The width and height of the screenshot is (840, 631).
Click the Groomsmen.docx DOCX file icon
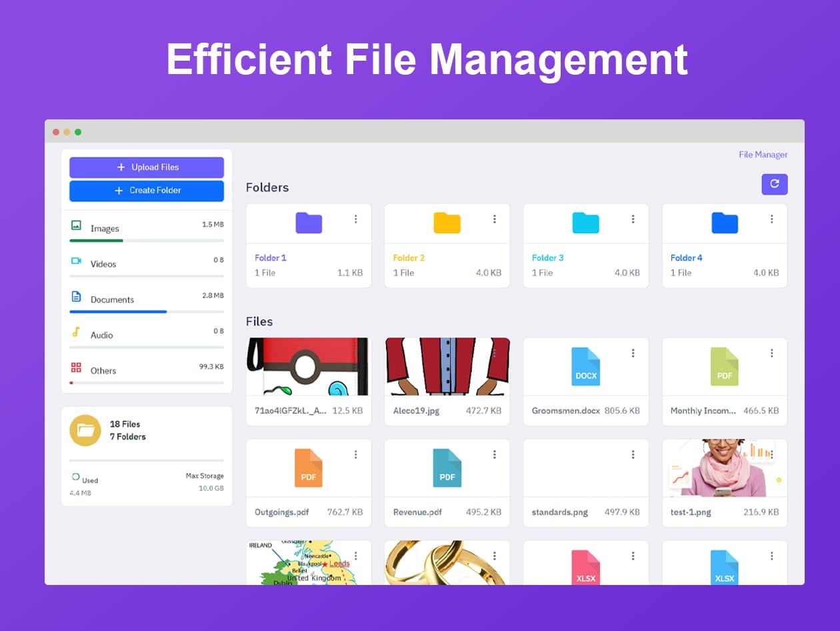(x=585, y=367)
